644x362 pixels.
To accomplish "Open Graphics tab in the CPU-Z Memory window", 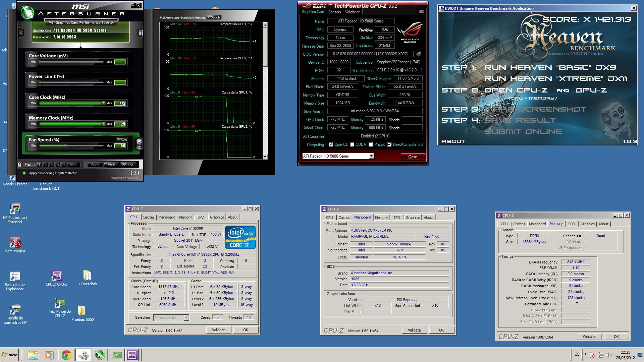I will point(587,224).
